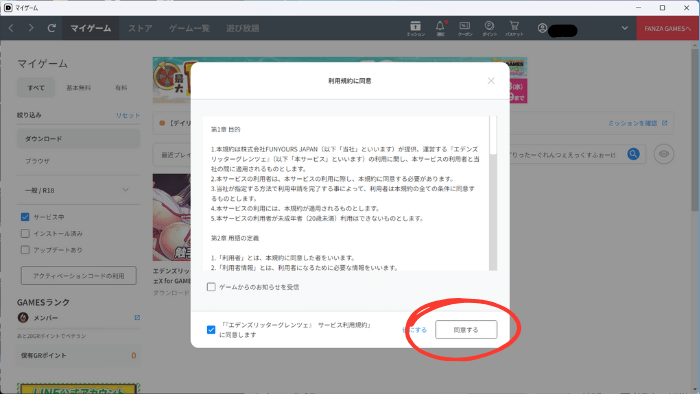The width and height of the screenshot is (700, 394).
Task: Click the terms text scrollbar thumb
Action: 493,135
